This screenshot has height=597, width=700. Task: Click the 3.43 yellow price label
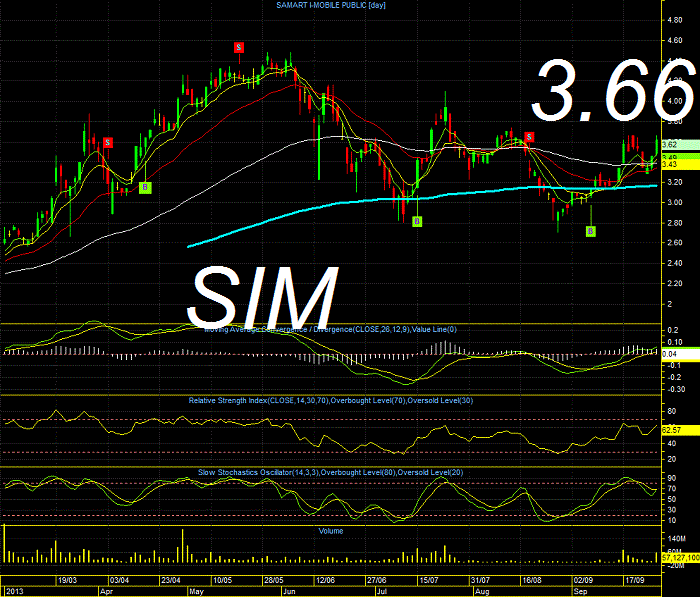(x=680, y=164)
